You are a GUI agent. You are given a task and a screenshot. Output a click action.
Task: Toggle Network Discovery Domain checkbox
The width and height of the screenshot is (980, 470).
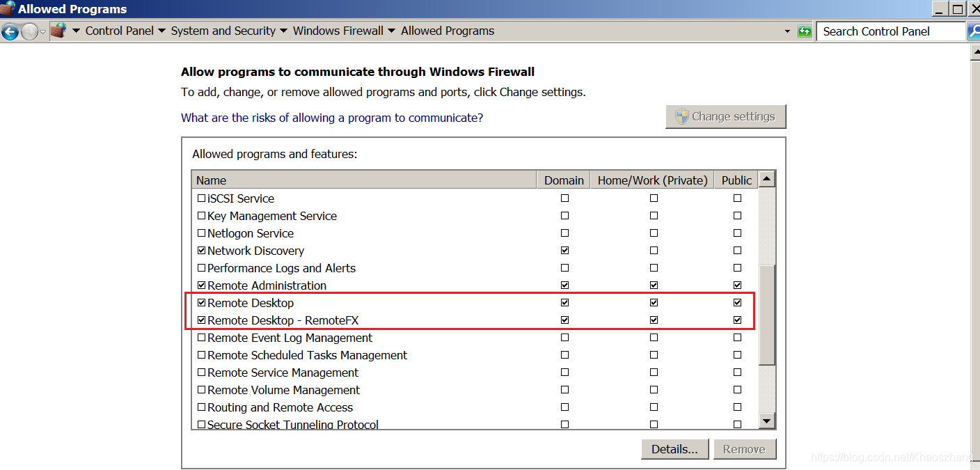coord(564,251)
